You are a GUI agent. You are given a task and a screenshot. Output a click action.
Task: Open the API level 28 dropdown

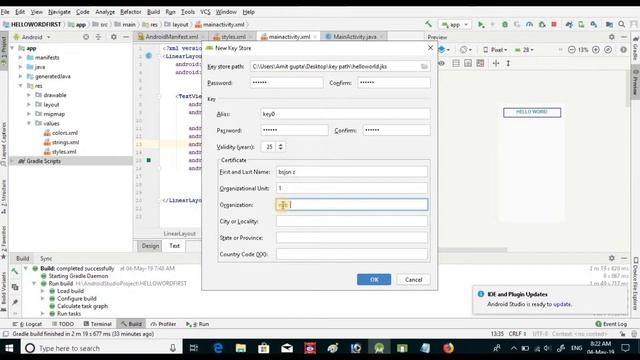coord(524,50)
